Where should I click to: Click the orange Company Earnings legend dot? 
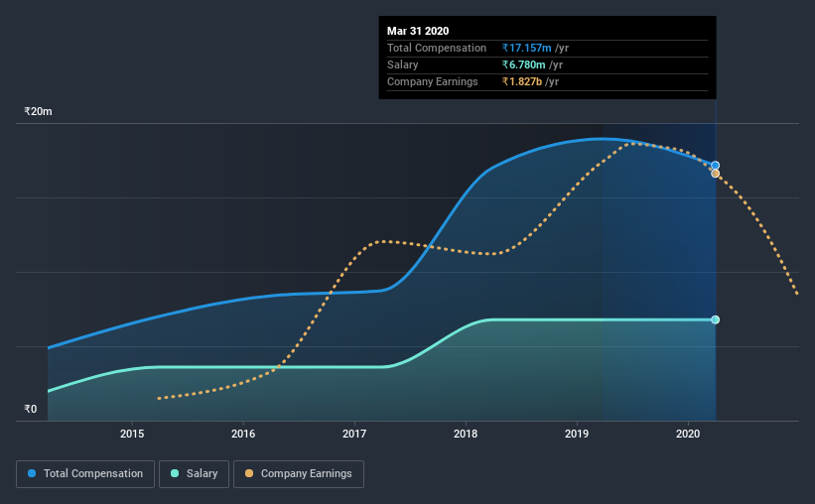click(249, 473)
